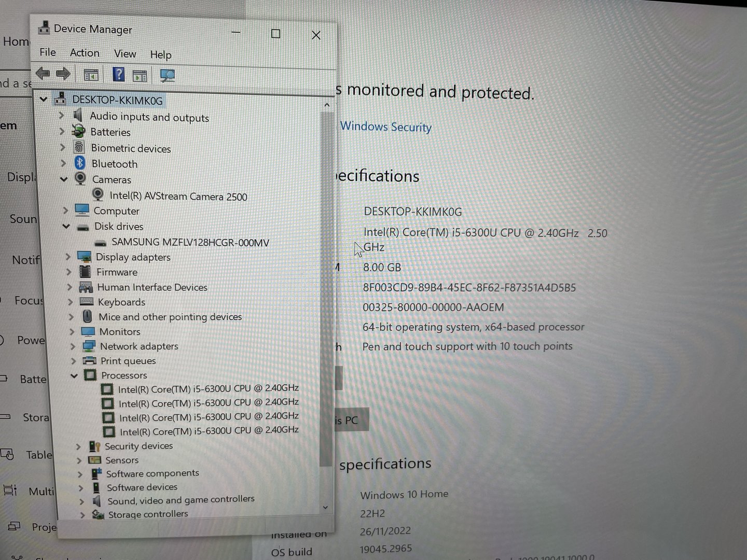Image resolution: width=747 pixels, height=560 pixels.
Task: Open the Windows Security link
Action: point(385,127)
